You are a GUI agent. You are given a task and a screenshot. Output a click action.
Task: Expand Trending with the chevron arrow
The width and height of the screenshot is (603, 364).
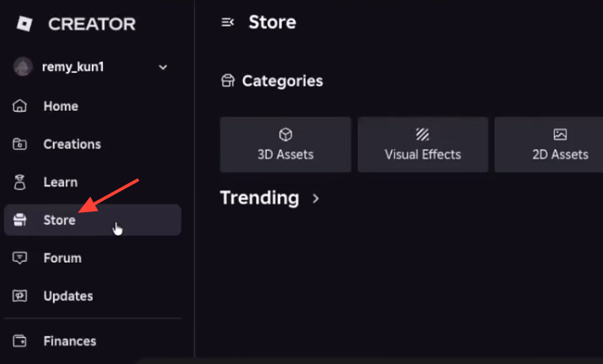tap(316, 199)
